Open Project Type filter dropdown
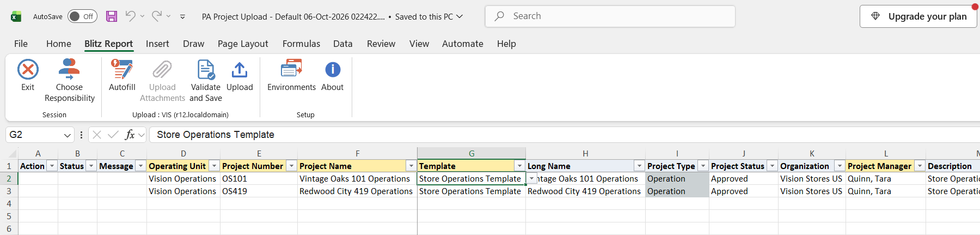Image resolution: width=980 pixels, height=235 pixels. point(703,166)
